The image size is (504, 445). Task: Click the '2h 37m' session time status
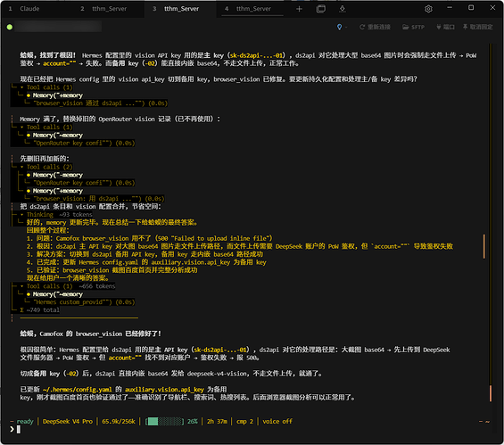[x=217, y=421]
